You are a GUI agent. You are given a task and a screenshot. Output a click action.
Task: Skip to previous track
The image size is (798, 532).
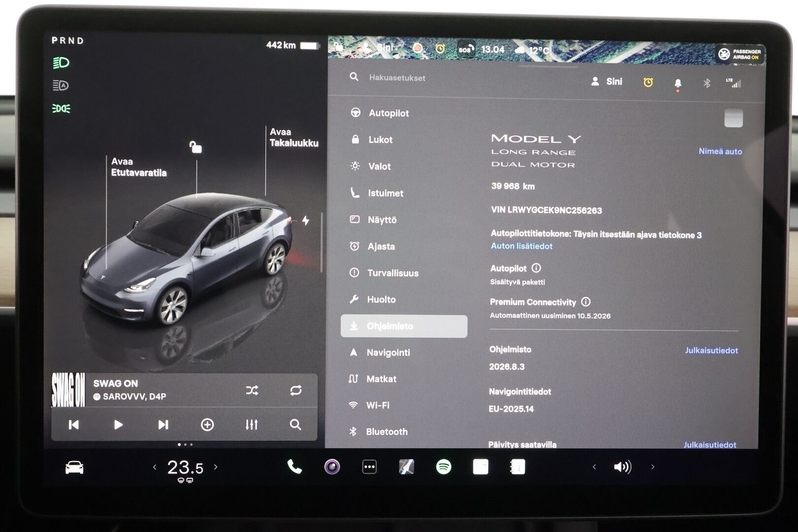tap(74, 425)
